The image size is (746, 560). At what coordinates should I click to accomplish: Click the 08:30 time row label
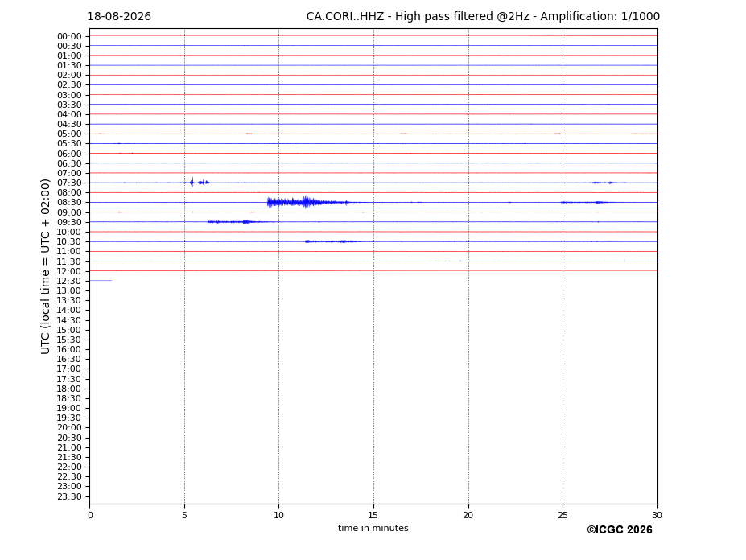(69, 203)
